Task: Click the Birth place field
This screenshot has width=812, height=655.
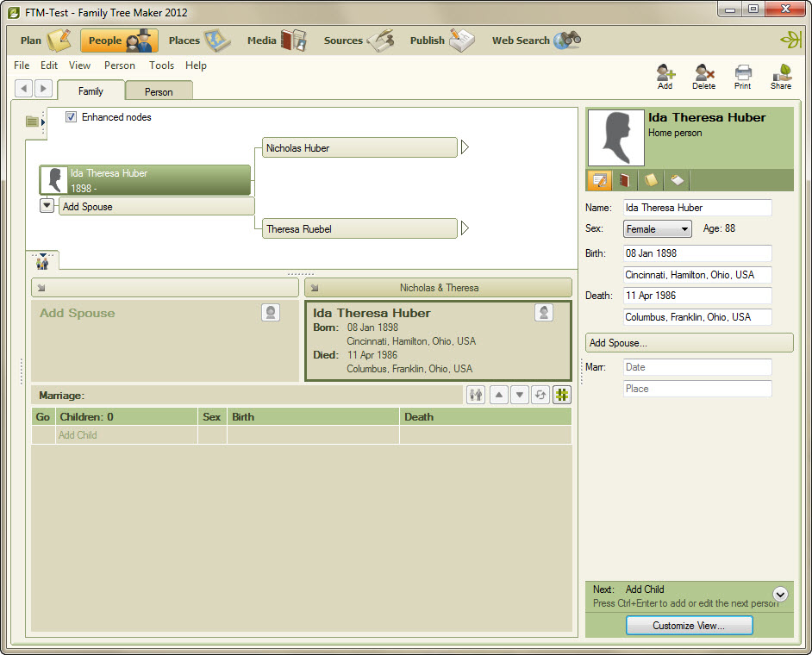Action: [697, 274]
